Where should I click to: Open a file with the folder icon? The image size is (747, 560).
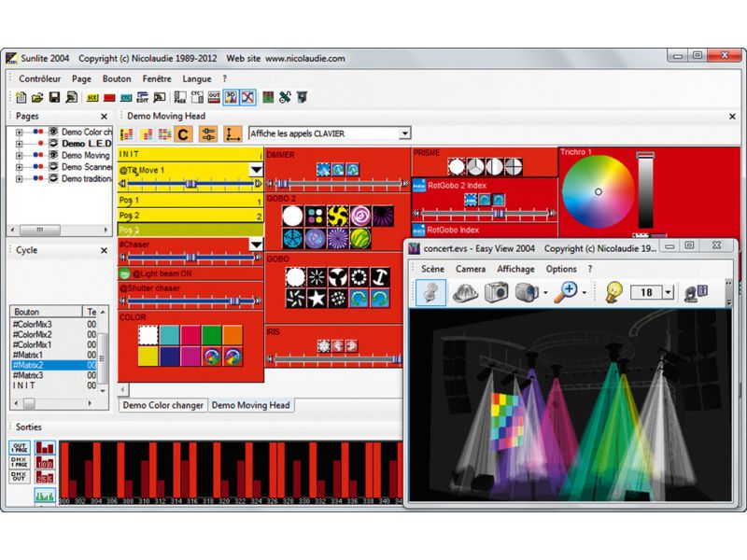[37, 98]
